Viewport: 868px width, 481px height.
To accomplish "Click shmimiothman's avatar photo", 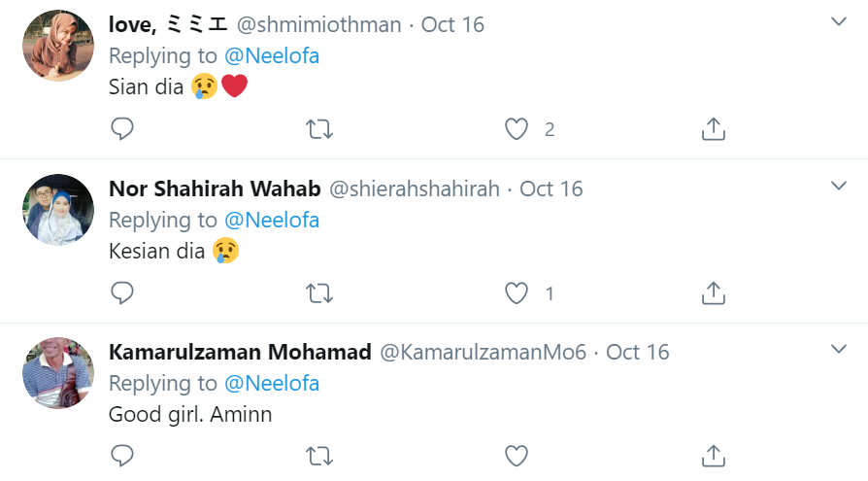I will [x=58, y=46].
